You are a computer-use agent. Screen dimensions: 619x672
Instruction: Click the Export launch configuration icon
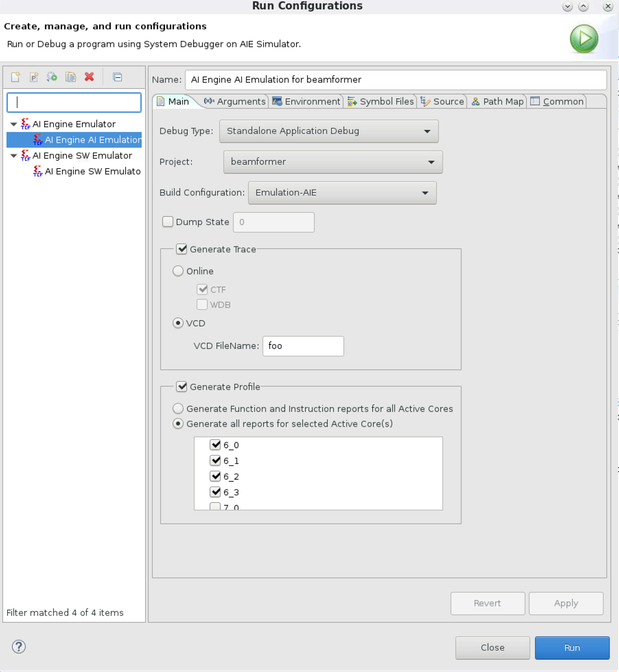(52, 77)
